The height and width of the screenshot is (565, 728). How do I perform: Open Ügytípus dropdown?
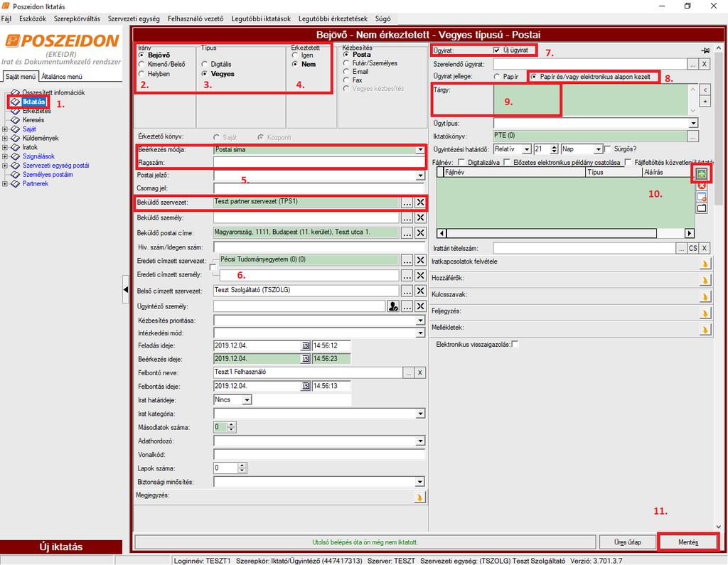click(x=692, y=123)
